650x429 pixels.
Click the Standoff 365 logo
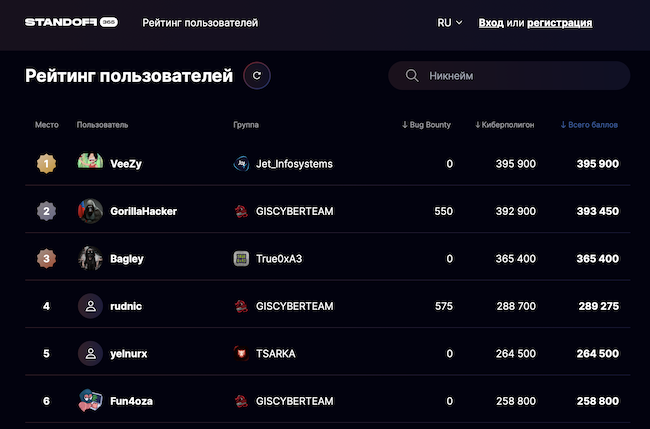tap(71, 22)
